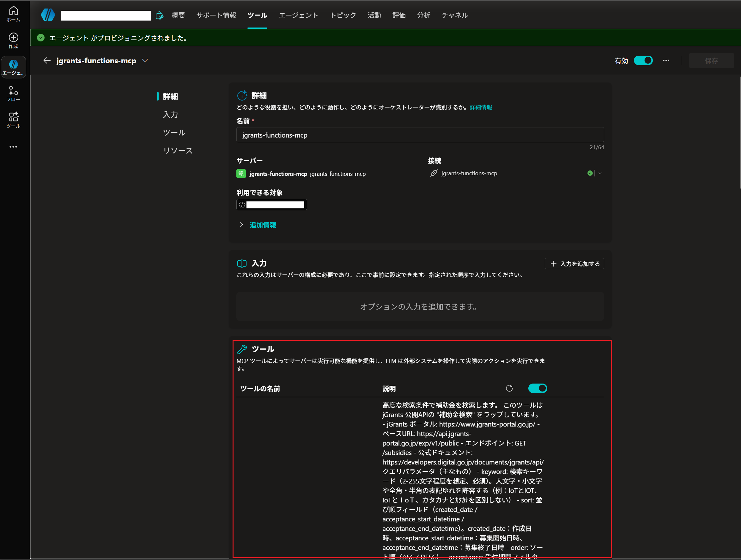Screen dimensions: 741x560
Task: Open ホーム from the left sidebar
Action: (x=13, y=13)
